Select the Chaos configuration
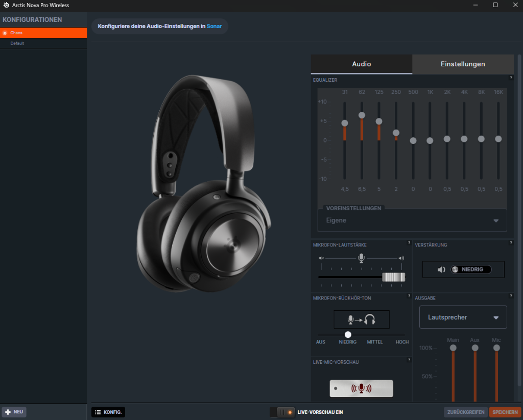 pyautogui.click(x=43, y=33)
